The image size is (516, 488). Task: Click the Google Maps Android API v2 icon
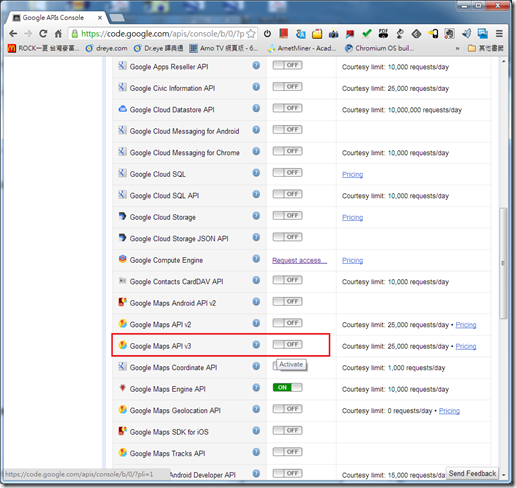pos(123,302)
